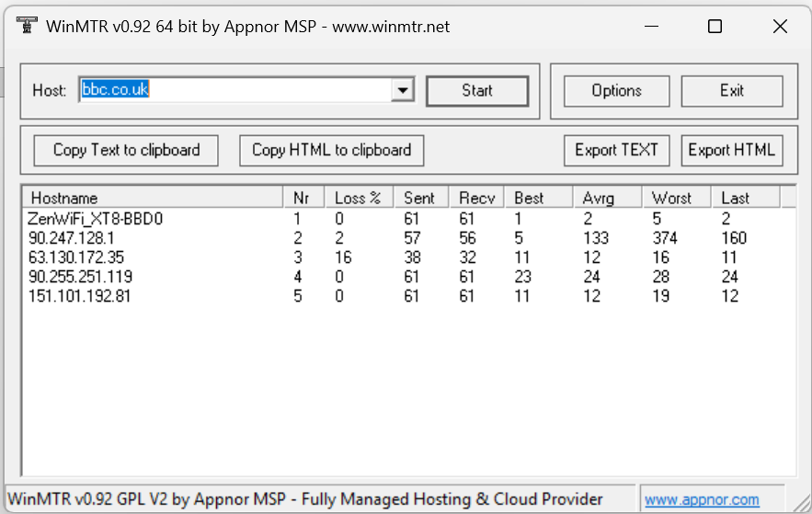Start the trace with the Start button
The height and width of the screenshot is (514, 812).
477,91
